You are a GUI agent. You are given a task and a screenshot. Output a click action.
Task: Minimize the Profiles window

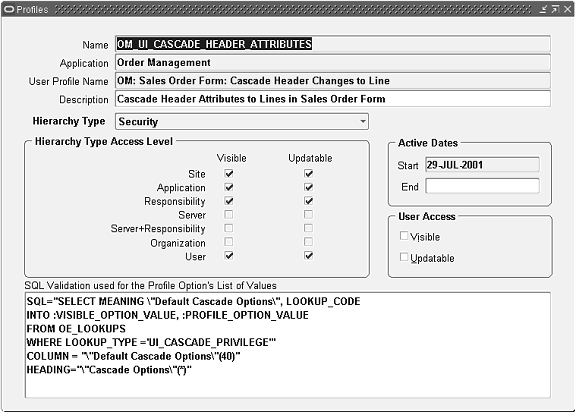(x=543, y=9)
